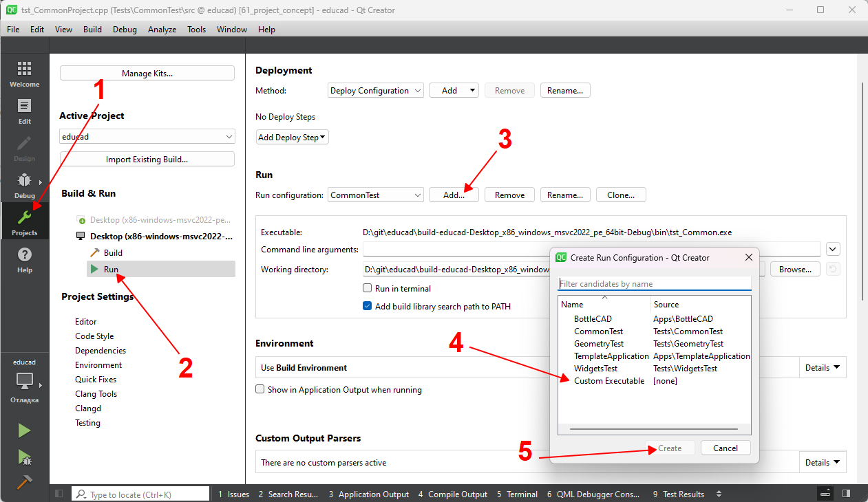Expand the Build Environment Details

tap(823, 368)
